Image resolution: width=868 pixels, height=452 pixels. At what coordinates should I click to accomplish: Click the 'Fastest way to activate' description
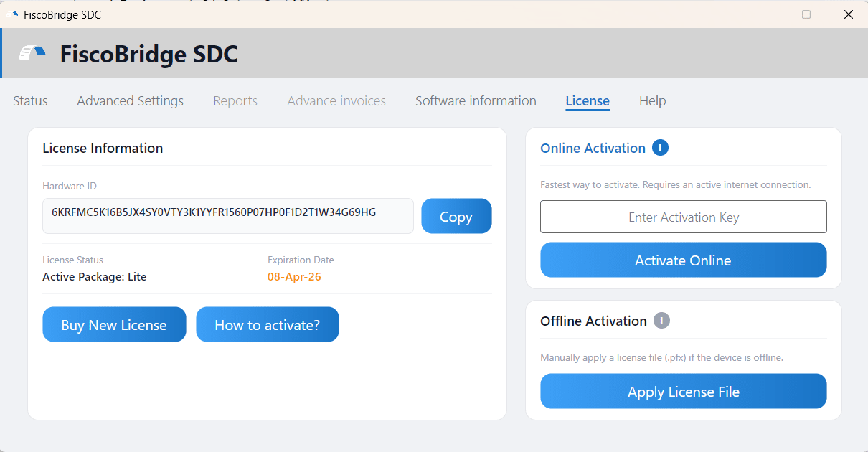[675, 185]
